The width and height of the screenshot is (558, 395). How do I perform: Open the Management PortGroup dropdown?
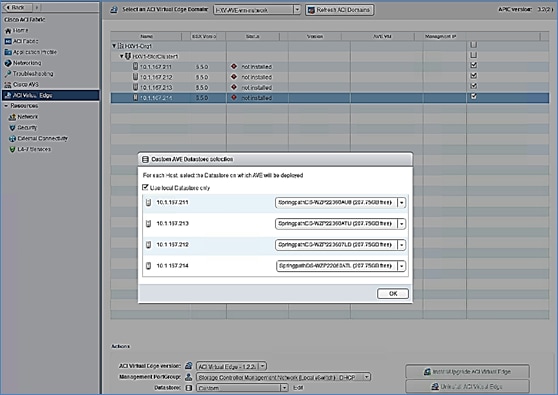pos(284,377)
